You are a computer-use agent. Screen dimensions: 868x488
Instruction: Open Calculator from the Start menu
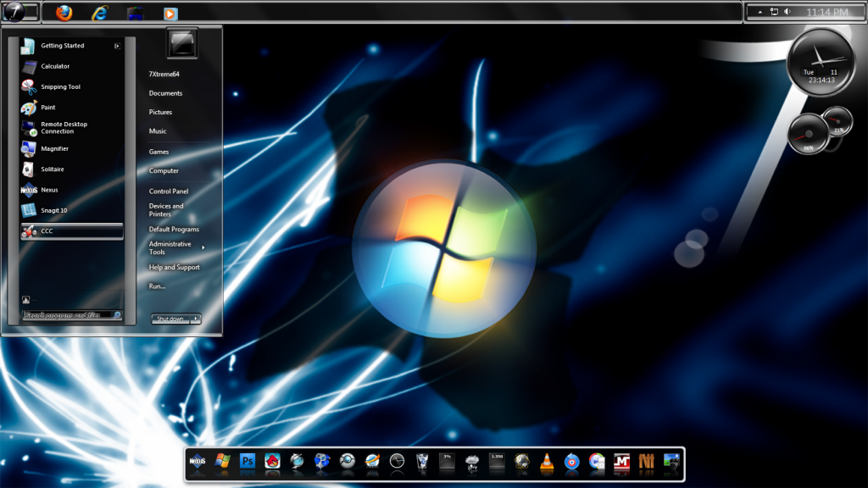point(72,66)
